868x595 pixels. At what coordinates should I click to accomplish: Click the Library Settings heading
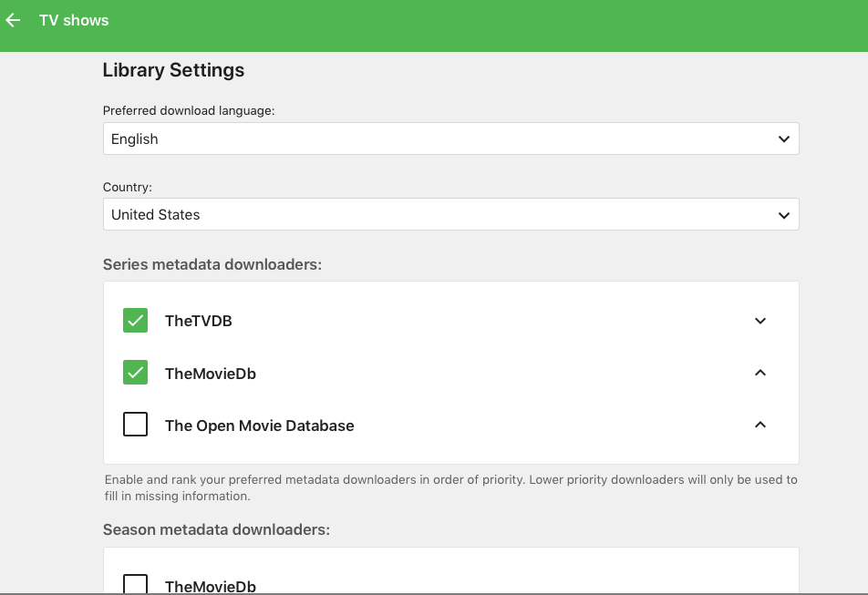tap(173, 70)
